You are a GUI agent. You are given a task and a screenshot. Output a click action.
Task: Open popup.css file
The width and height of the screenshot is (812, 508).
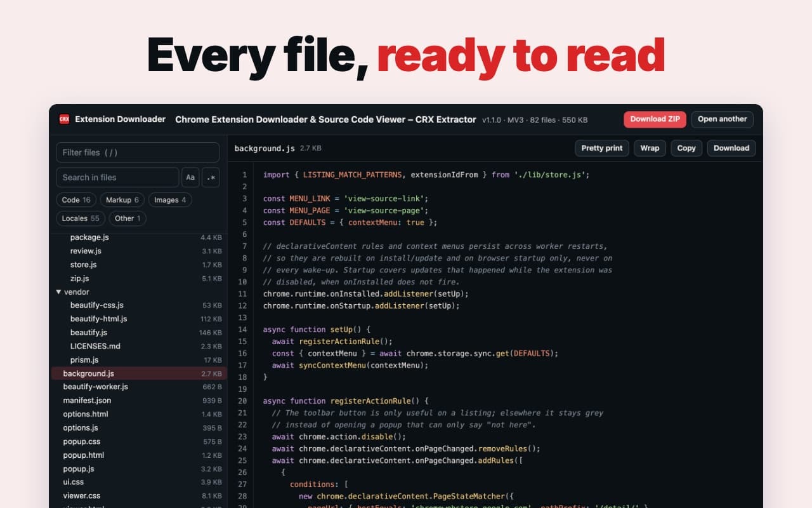(x=139, y=441)
